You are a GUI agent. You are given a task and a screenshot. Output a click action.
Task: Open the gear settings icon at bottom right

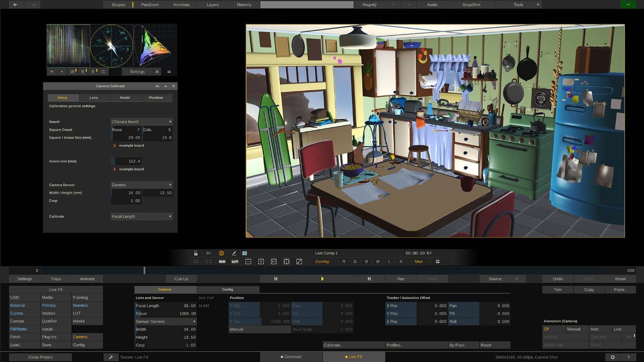[x=613, y=357]
